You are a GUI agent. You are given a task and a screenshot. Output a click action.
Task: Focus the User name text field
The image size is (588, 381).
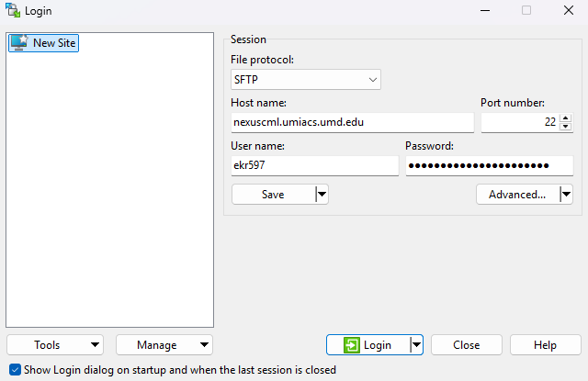(x=314, y=165)
